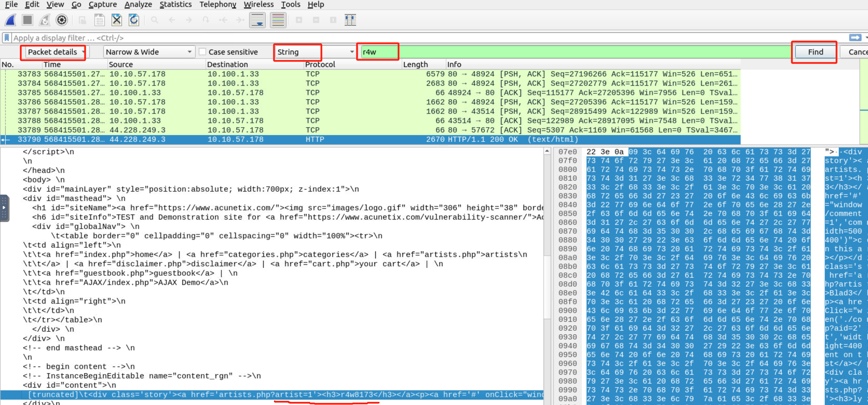Save this capture file icon
The width and height of the screenshot is (868, 405).
[100, 20]
